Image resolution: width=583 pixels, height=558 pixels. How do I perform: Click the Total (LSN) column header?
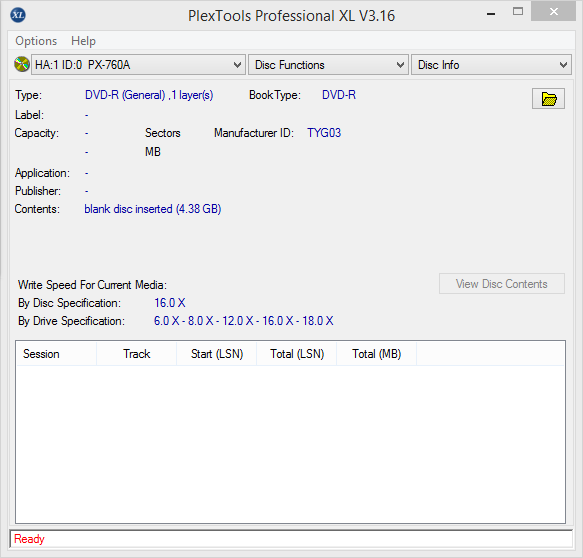click(297, 354)
